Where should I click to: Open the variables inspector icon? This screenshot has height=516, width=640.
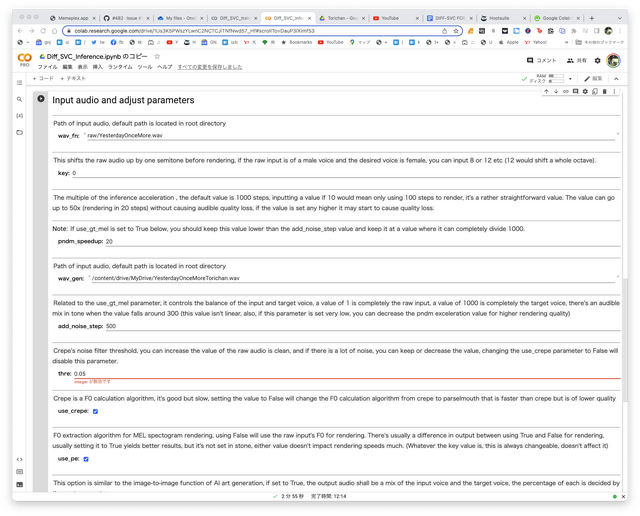[19, 115]
